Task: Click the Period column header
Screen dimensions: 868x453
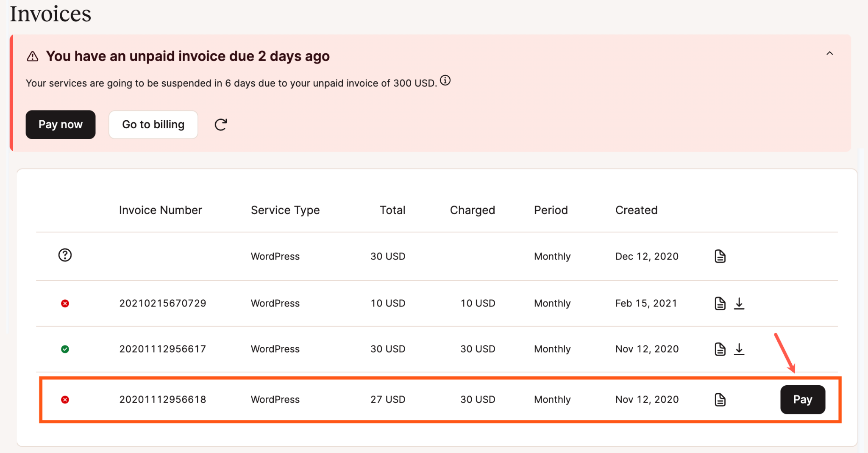Action: tap(551, 210)
